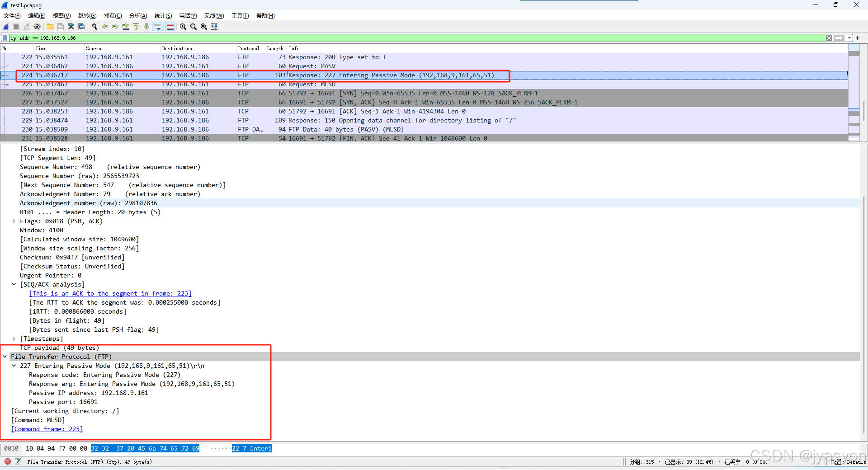Open the filter history dropdown arrow

(x=849, y=38)
